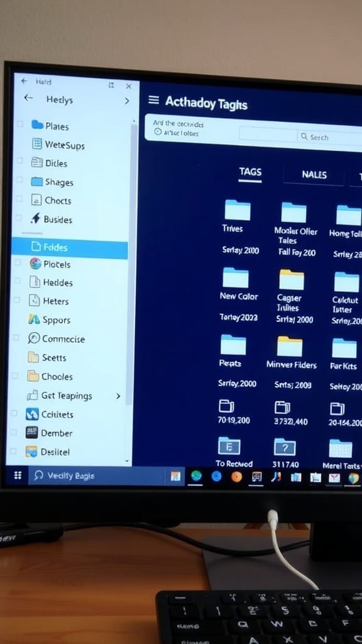Viewport: 362px width, 644px height.
Task: Click the Heddes page icon
Action: click(35, 282)
